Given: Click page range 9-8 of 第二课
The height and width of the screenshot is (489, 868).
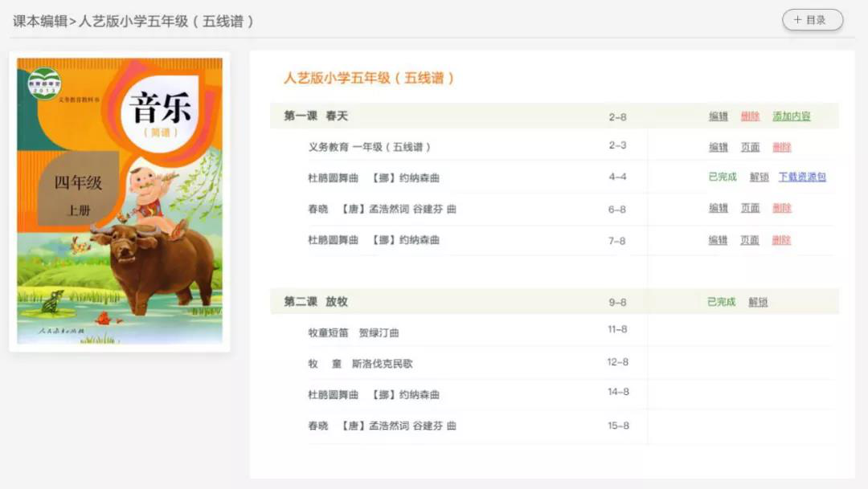Looking at the screenshot, I should (618, 302).
